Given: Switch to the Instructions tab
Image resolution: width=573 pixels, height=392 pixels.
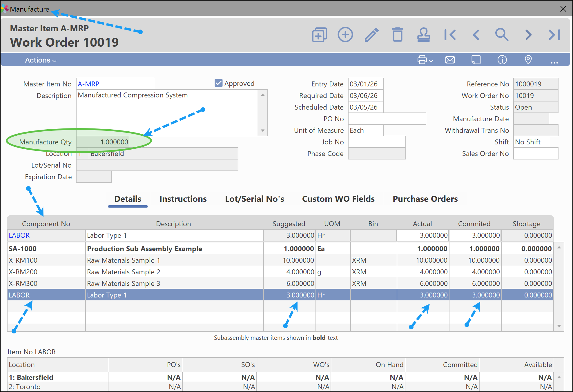Looking at the screenshot, I should 183,199.
